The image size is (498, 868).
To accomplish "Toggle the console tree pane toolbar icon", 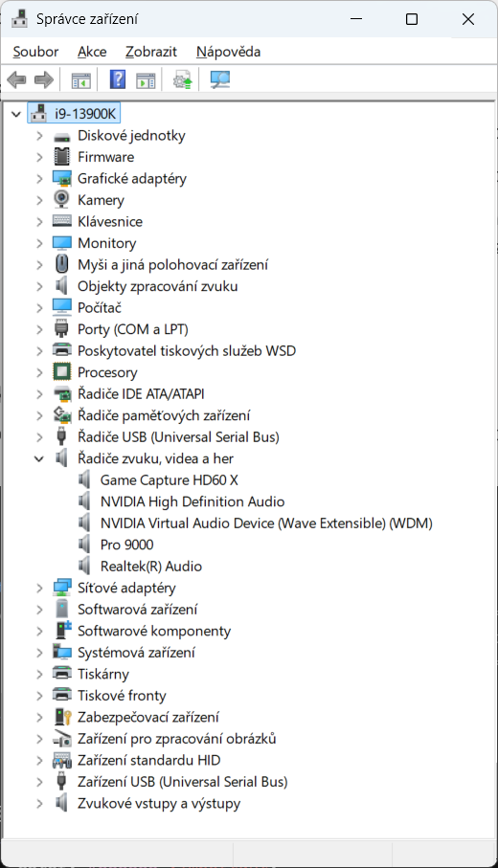I will click(80, 80).
